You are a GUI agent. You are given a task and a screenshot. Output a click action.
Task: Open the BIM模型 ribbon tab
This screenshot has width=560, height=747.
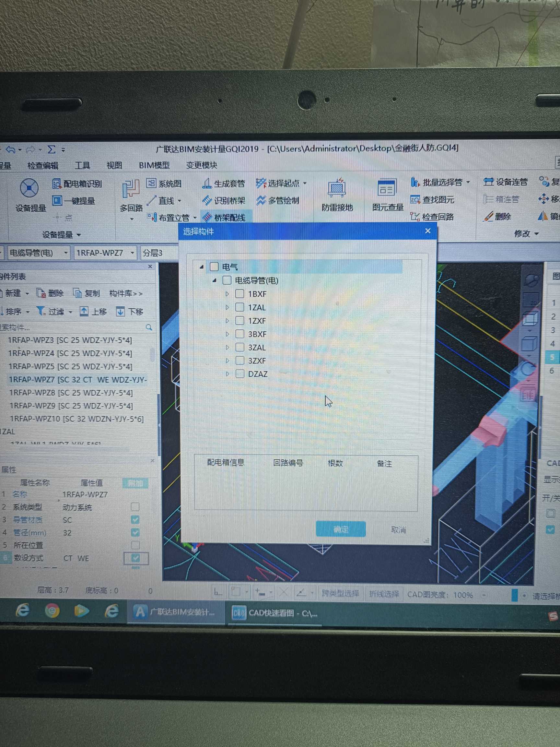[154, 165]
